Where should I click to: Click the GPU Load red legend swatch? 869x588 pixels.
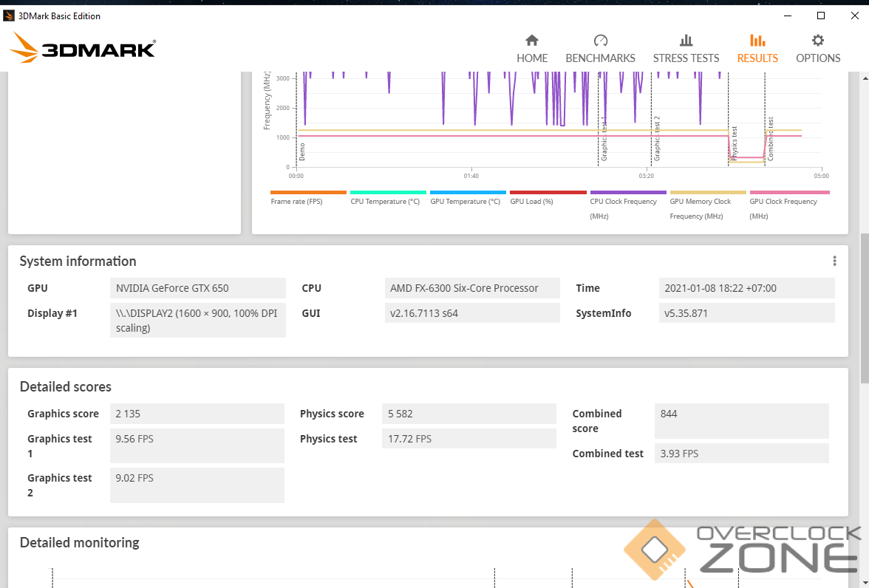(x=548, y=192)
